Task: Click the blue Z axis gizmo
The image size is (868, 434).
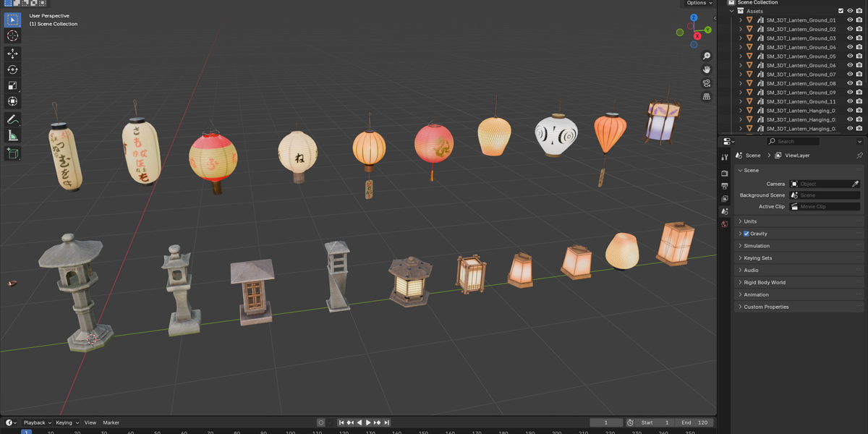Action: tap(694, 17)
